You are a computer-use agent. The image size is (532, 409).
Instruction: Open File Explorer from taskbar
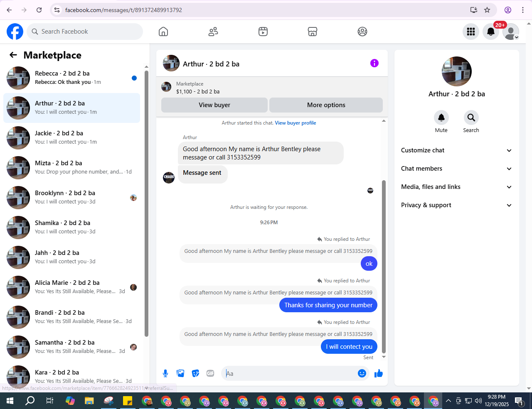point(89,401)
